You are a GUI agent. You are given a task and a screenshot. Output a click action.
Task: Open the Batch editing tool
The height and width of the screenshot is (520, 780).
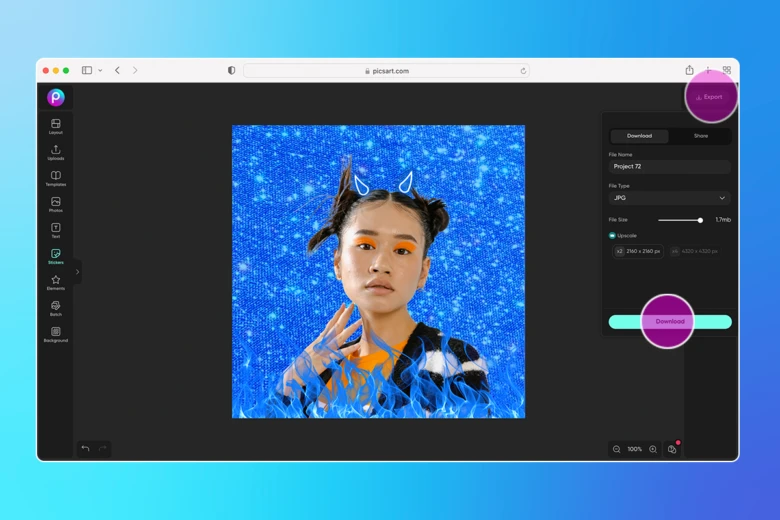(x=56, y=307)
